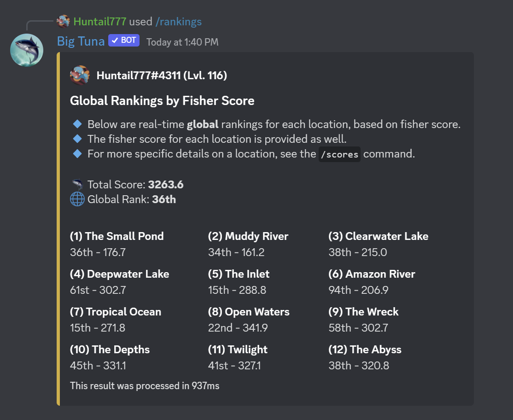Click the tuna icon beside Total Score
Screen dimensions: 513x420
tap(77, 185)
